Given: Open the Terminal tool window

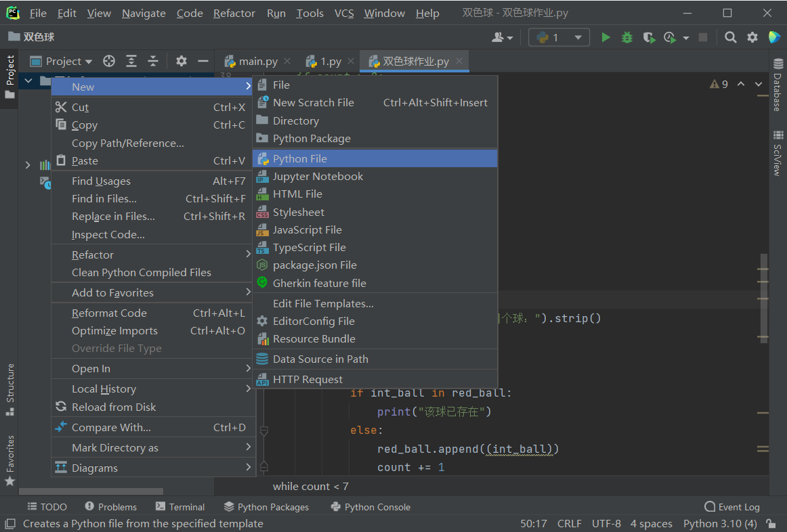Looking at the screenshot, I should [180, 506].
